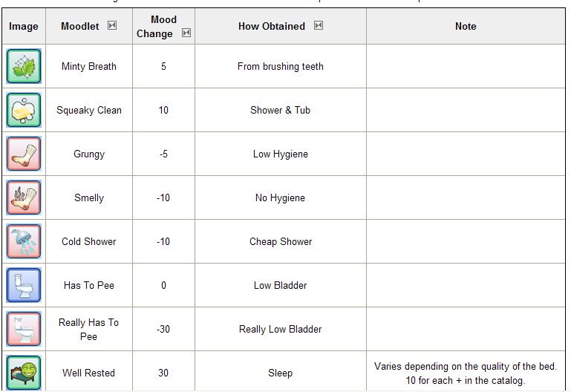Screen dimensions: 571x392
Task: Select the Squeaky Clean soap icon
Action: coord(24,110)
